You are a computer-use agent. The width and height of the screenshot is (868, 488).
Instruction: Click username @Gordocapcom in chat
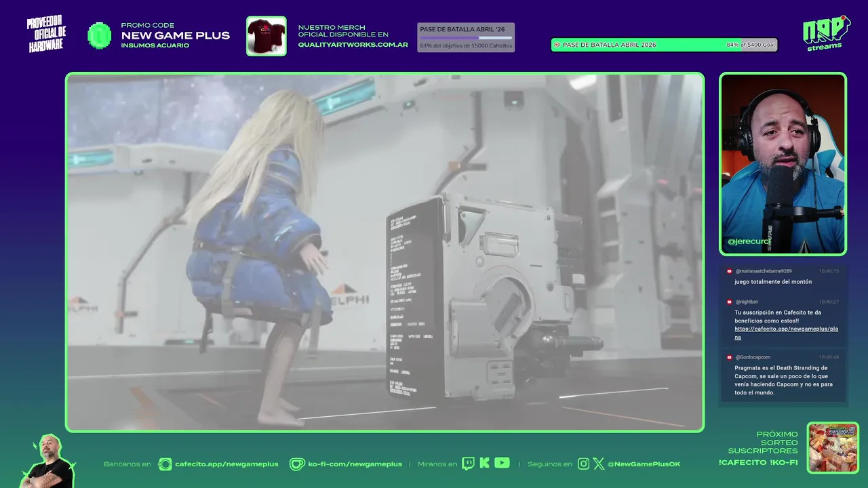pyautogui.click(x=752, y=357)
